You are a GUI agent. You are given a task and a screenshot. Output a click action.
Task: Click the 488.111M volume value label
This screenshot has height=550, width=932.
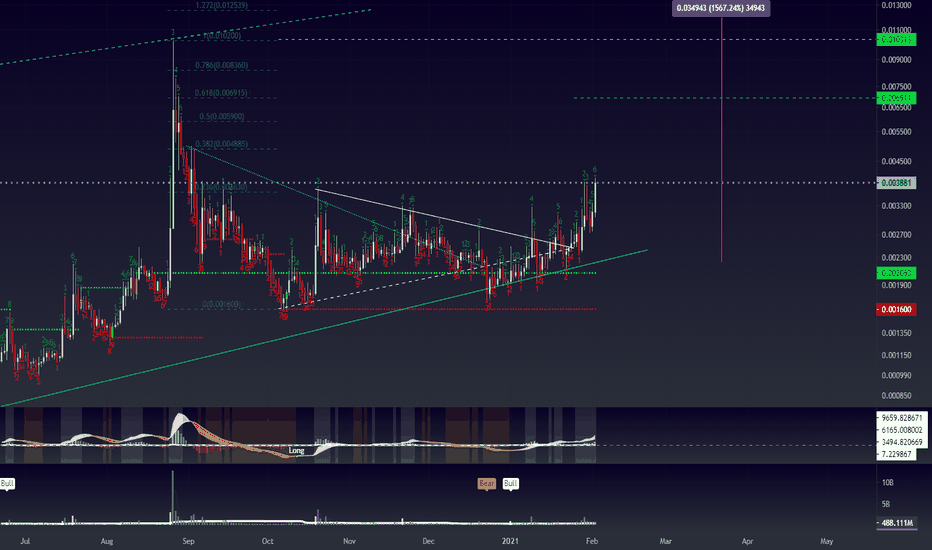coord(897,523)
